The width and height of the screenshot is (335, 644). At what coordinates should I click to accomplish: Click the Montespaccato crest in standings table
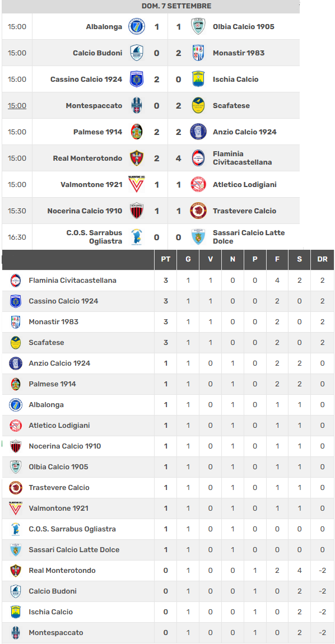pos(16,632)
